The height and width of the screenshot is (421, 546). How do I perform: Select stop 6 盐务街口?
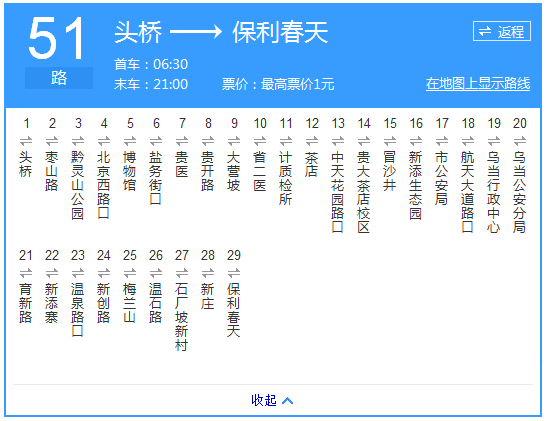156,178
